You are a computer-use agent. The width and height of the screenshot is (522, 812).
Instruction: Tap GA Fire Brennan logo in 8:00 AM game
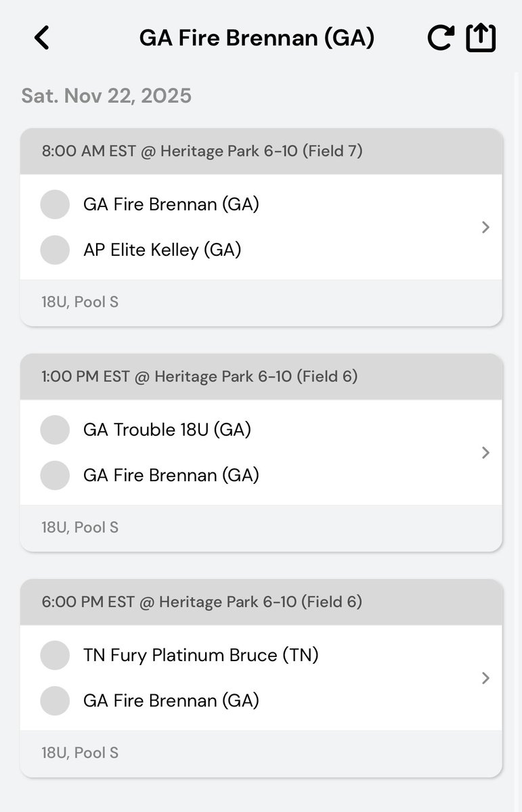point(55,204)
